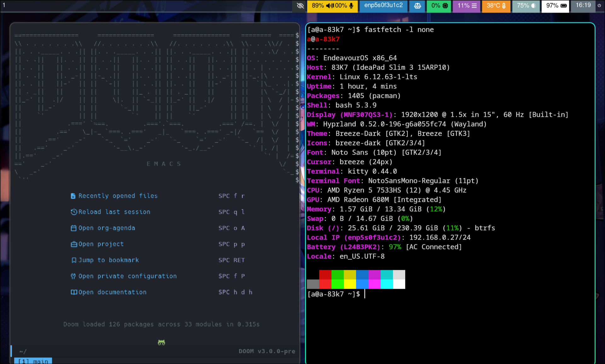Viewport: 605px width, 364px height.
Task: Click the magenta swatch in the fastfetch color palette
Action: pos(375,279)
